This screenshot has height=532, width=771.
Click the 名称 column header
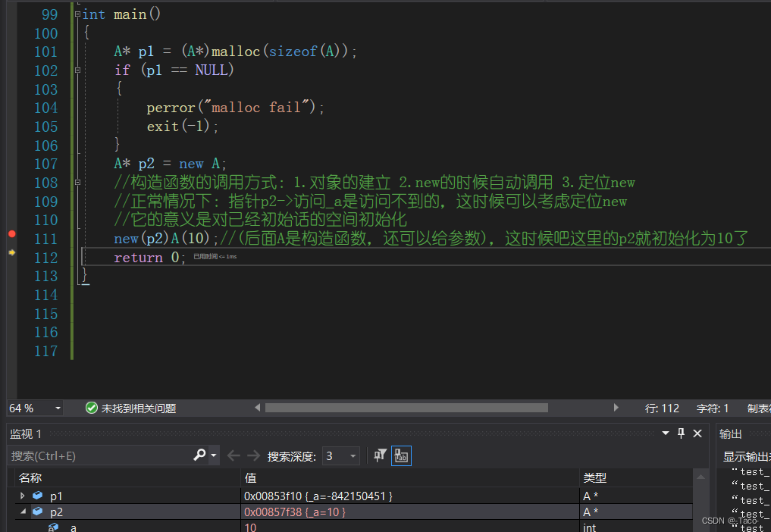coord(30,477)
